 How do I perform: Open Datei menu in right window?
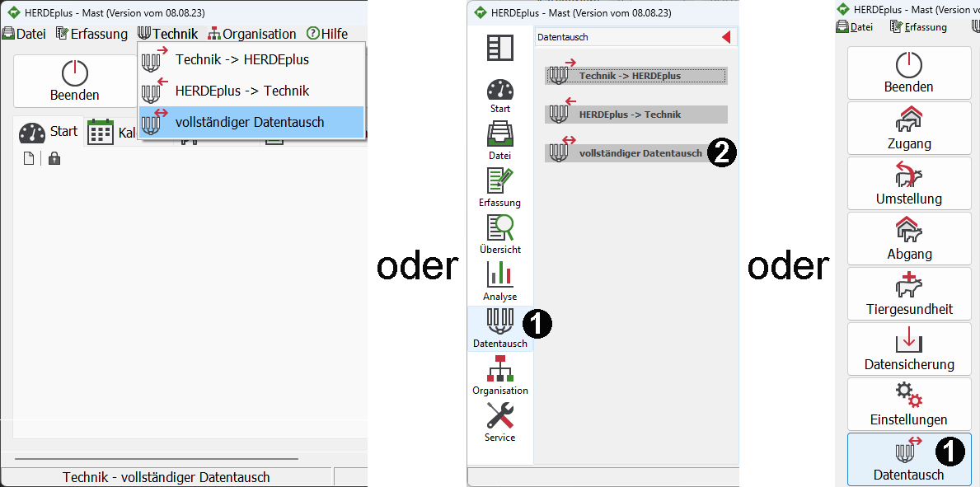[x=855, y=27]
